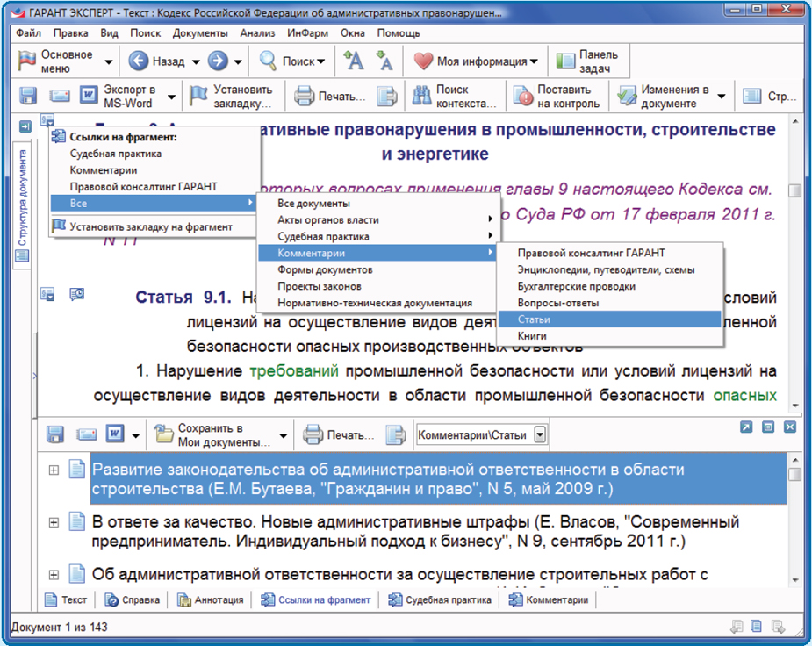
Task: Expand the В ответе за качество item
Action: pyautogui.click(x=54, y=520)
